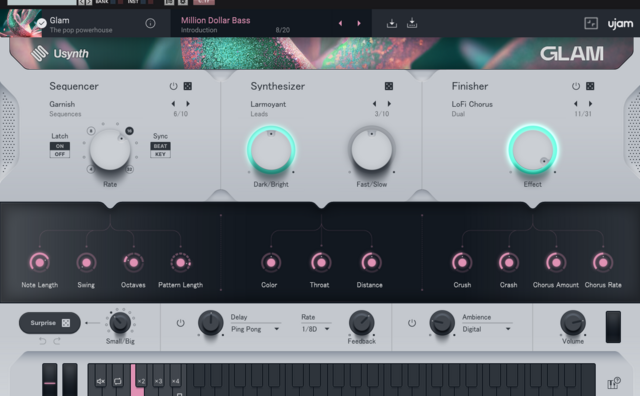Toggle the Sequencer power button
The width and height of the screenshot is (640, 396).
173,86
